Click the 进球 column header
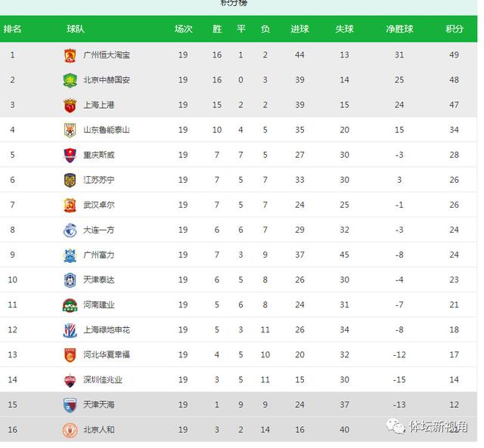The height and width of the screenshot is (448, 484). tap(299, 29)
